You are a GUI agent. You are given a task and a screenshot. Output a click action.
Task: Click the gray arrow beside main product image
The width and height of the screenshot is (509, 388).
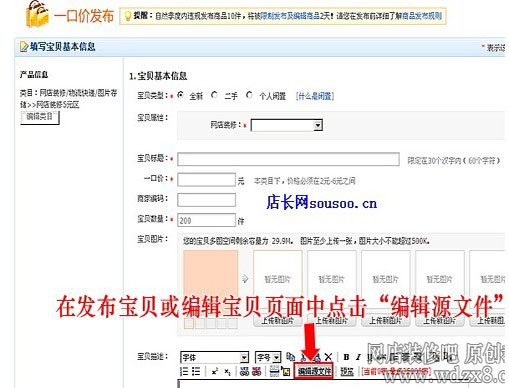click(x=245, y=279)
